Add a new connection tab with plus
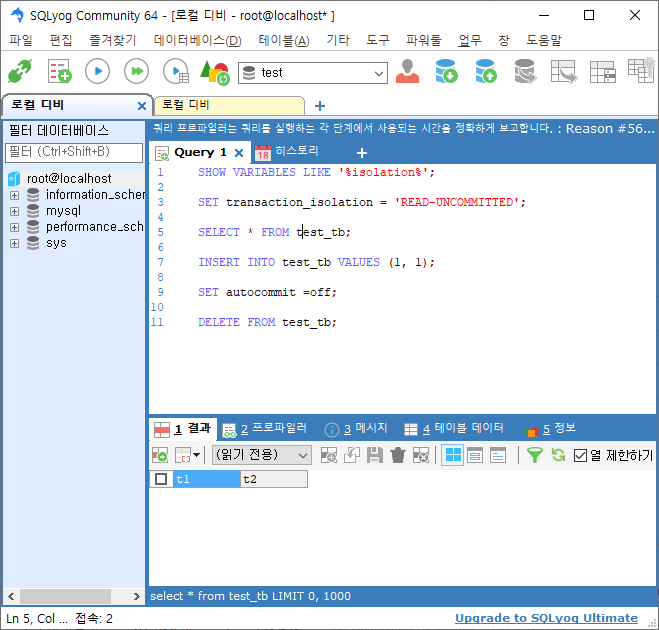Image resolution: width=659 pixels, height=630 pixels. coord(320,106)
